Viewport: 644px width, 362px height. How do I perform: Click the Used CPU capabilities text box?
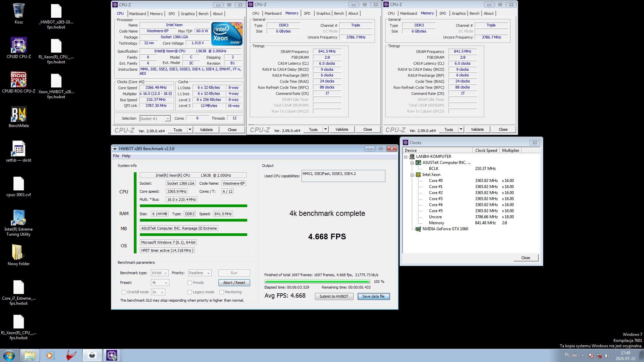click(343, 176)
